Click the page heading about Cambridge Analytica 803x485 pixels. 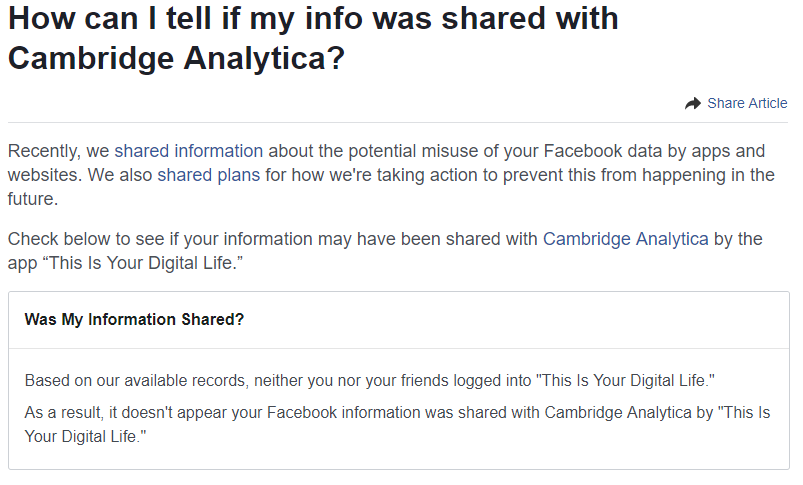click(313, 37)
